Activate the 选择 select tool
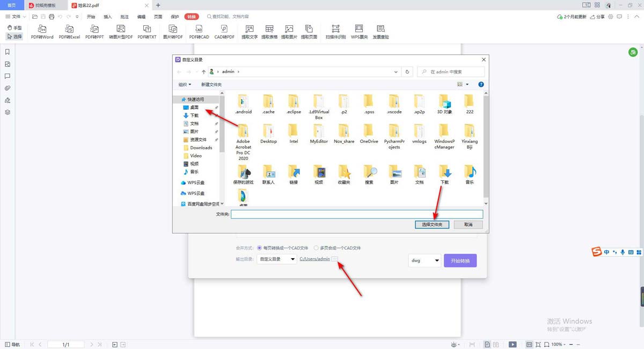 click(x=14, y=37)
